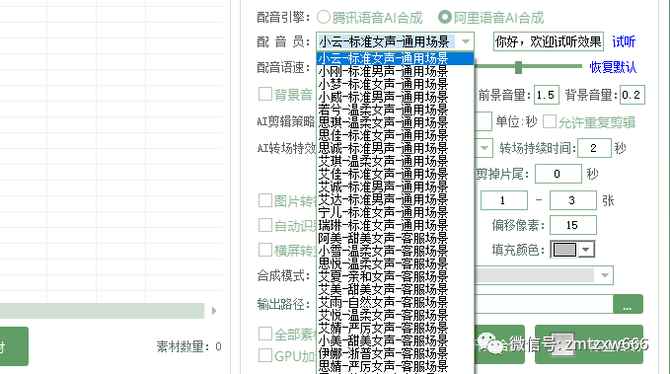Choose 小雪-温柔女声-客服场景 voice
The image size is (670, 374).
tap(395, 250)
